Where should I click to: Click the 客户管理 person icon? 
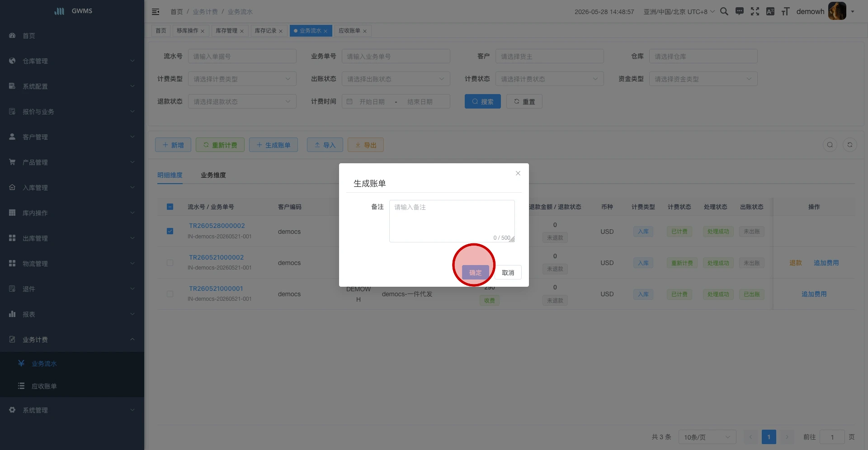pos(12,137)
